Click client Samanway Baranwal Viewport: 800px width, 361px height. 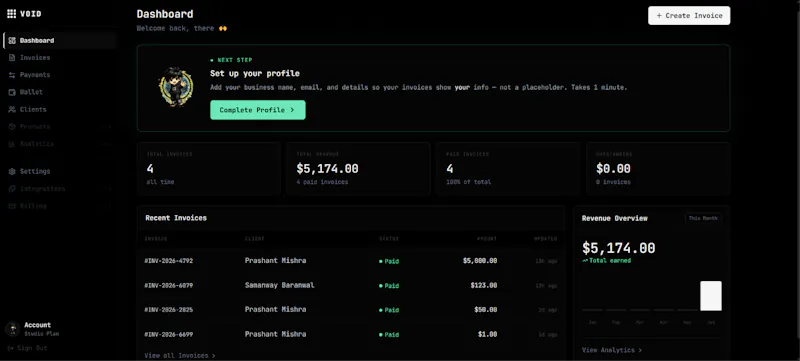(280, 285)
